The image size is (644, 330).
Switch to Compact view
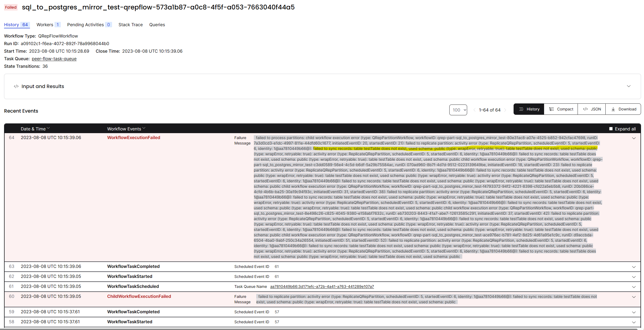tap(561, 109)
